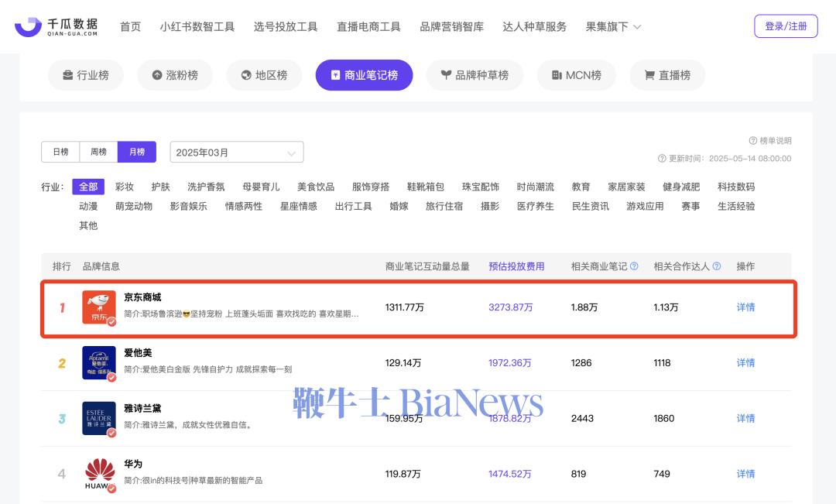Switch to 周榜 view

(98, 152)
